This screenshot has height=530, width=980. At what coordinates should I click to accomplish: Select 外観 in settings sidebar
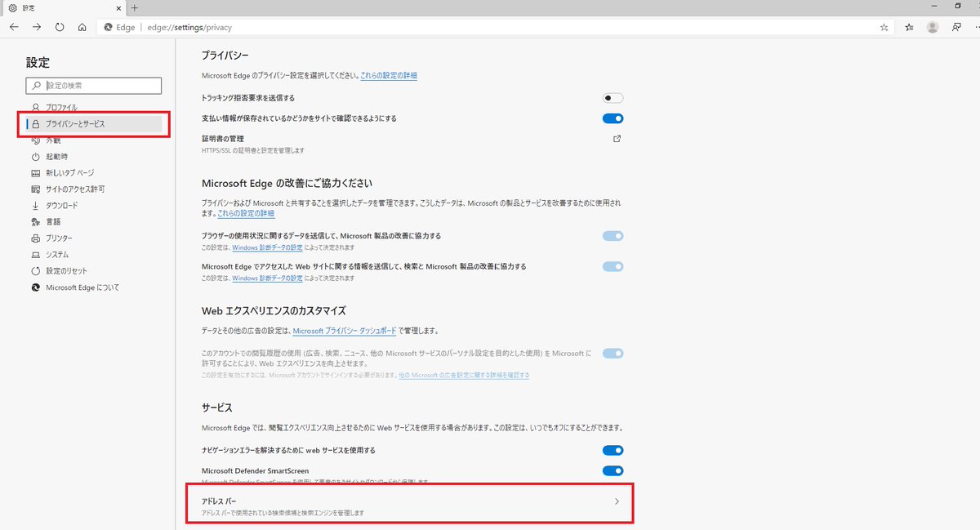click(53, 140)
